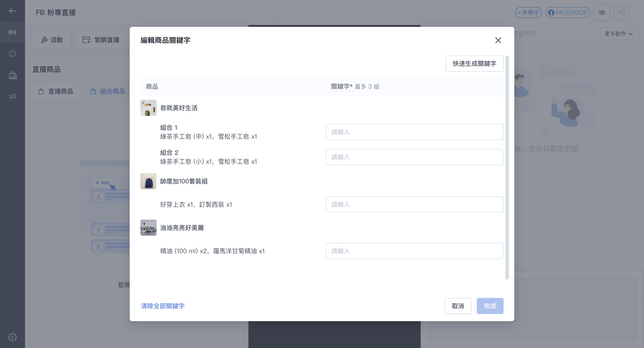The width and height of the screenshot is (644, 348).
Task: Click the 油油亮亮好美麗 product thumbnail
Action: pos(148,228)
